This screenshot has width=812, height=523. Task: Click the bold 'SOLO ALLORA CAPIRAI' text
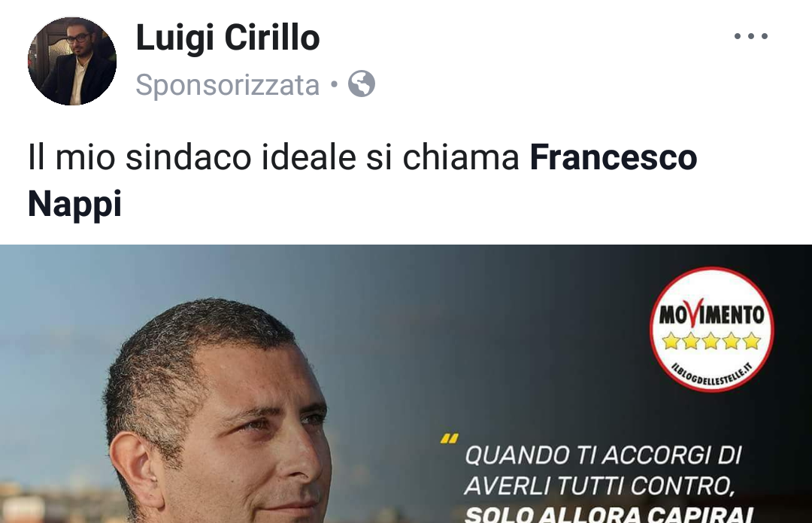609,514
